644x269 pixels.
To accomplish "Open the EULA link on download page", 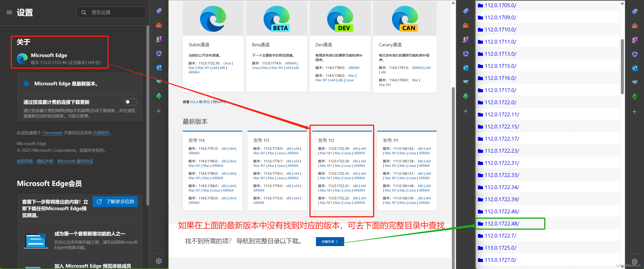I will click(194, 102).
